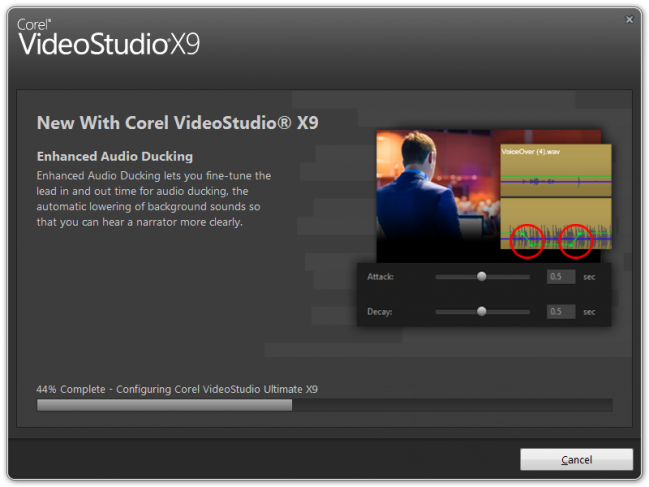Click the Audio Ducking description paragraph

154,199
